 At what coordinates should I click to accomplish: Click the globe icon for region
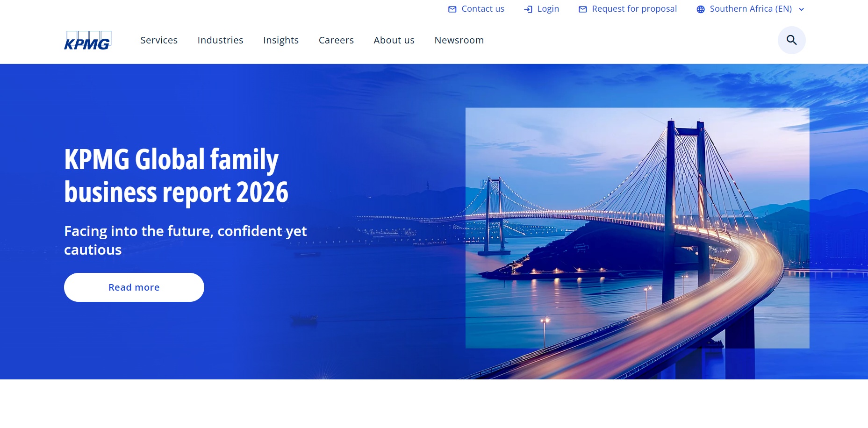(700, 9)
